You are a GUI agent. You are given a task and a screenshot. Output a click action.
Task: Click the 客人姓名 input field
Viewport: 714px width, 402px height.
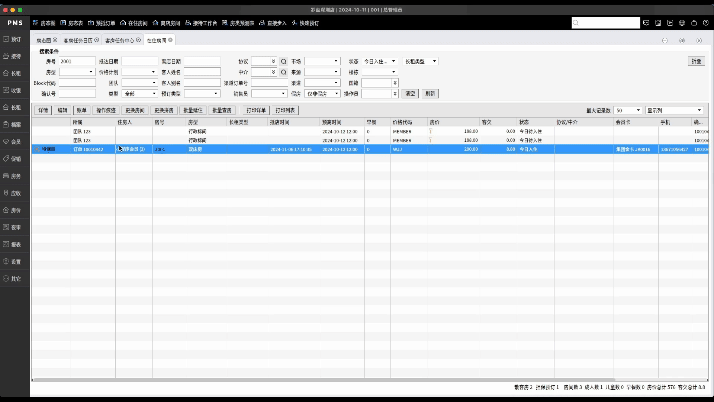[202, 72]
